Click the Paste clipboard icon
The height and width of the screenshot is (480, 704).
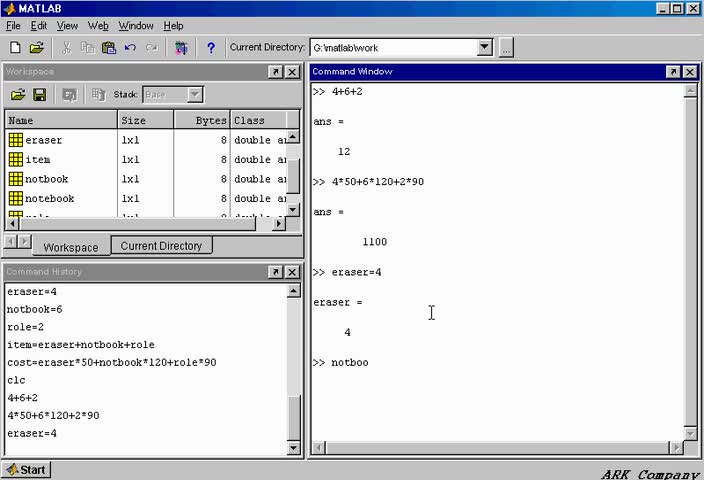pyautogui.click(x=109, y=48)
